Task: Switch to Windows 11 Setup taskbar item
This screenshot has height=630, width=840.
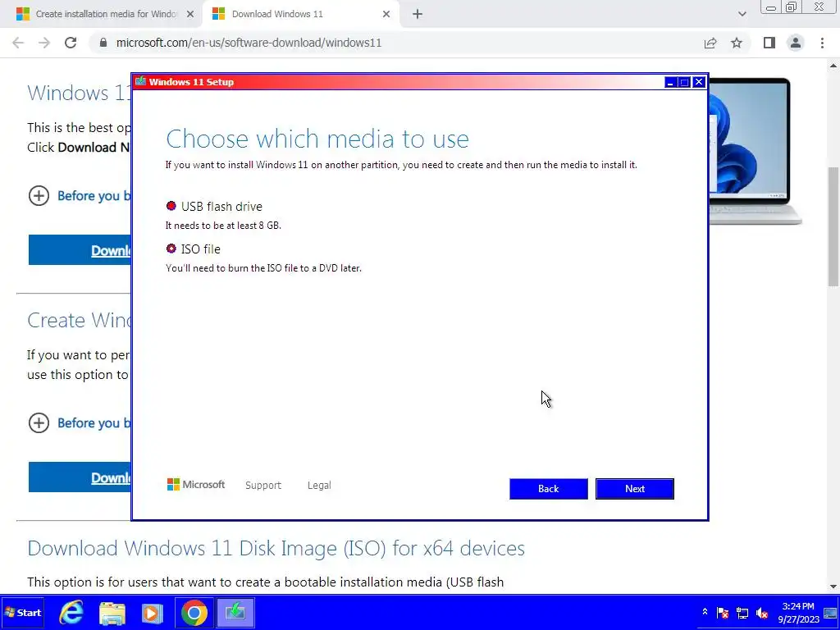Action: coord(235,613)
